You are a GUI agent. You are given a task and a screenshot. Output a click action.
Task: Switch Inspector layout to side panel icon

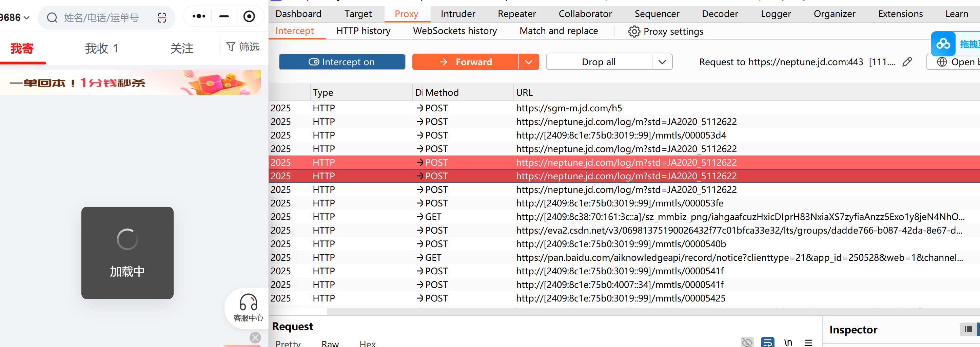coord(968,329)
